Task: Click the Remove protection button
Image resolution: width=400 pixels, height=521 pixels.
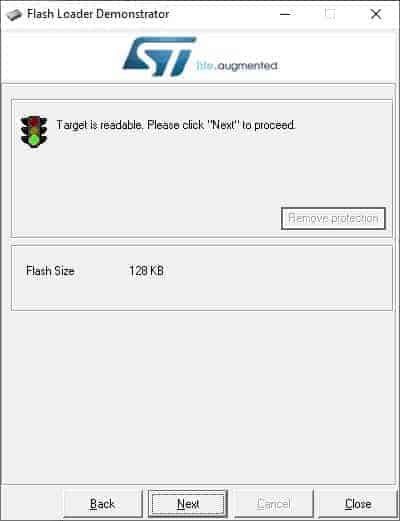Action: [333, 219]
